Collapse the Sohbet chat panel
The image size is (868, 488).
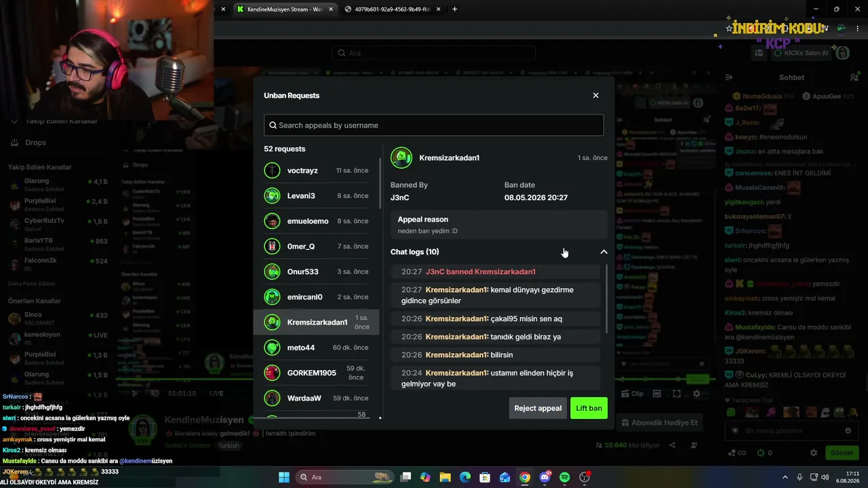[x=729, y=77]
